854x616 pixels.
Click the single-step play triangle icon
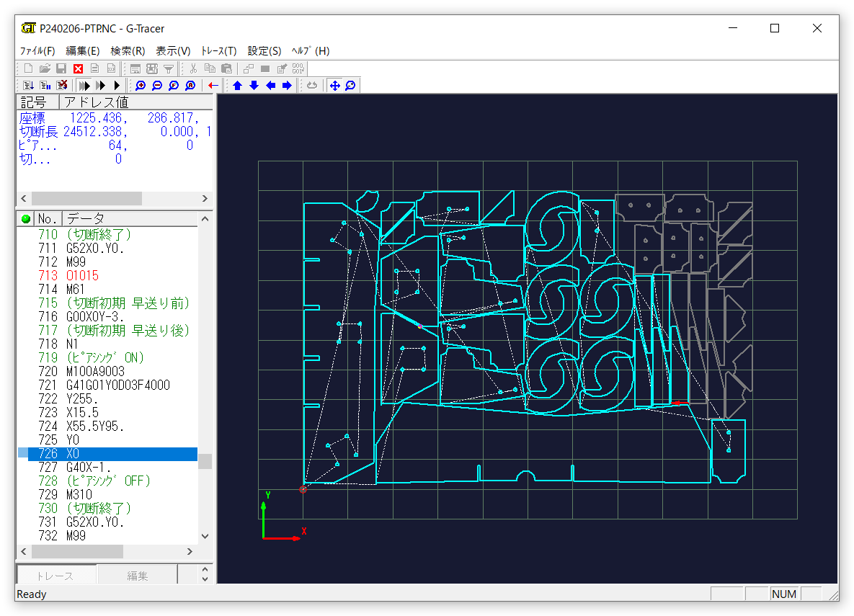click(117, 86)
